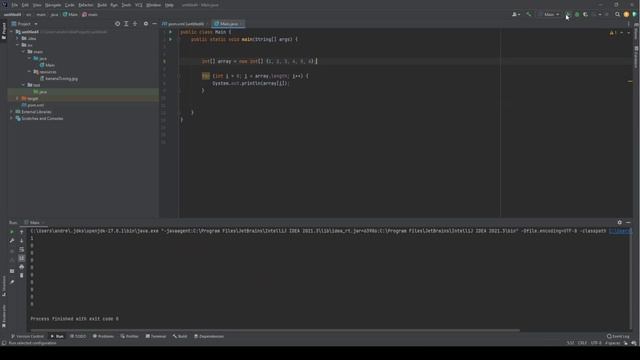This screenshot has height=360, width=640.
Task: Click the Run with Coverage icon
Action: [x=585, y=14]
